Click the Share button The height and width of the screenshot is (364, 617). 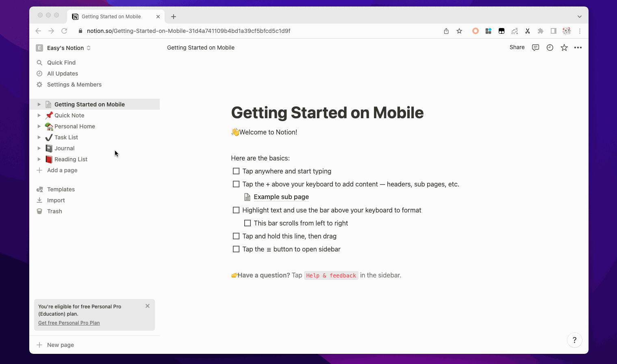coord(517,47)
